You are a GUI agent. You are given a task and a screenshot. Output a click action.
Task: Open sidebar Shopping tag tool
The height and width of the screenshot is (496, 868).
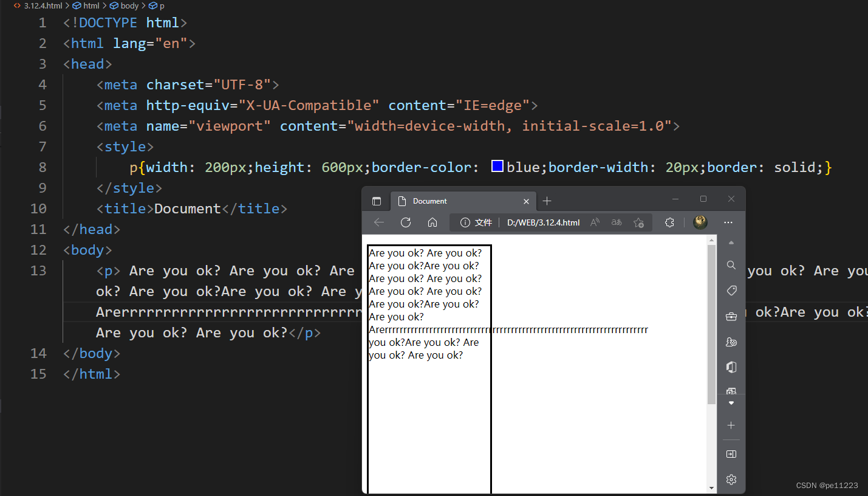(x=731, y=291)
